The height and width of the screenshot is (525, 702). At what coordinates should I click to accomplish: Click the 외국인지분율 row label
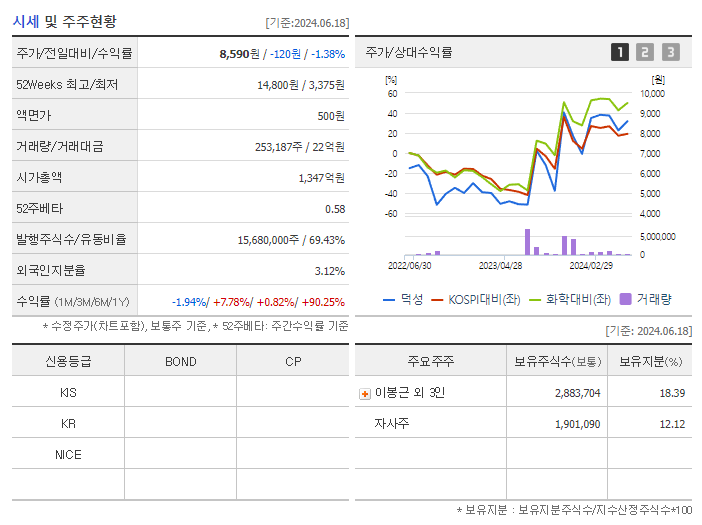pyautogui.click(x=51, y=270)
